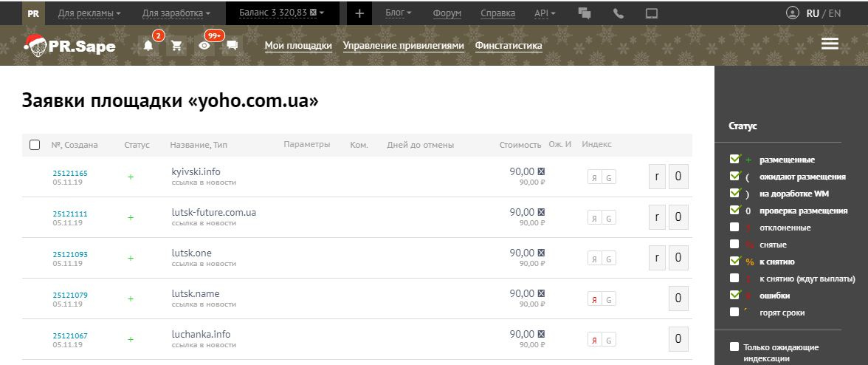The image size is (868, 365).
Task: Click the Google index icon for lutsk-future.com.ua
Action: [608, 218]
